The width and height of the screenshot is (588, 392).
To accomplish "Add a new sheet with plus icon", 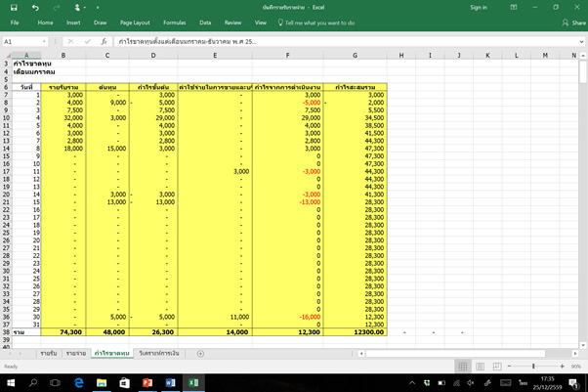I will tap(200, 353).
